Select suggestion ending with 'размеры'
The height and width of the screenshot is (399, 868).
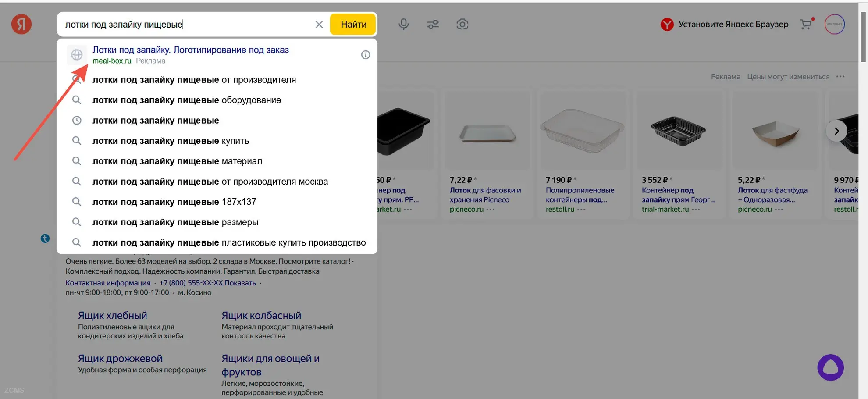(x=175, y=222)
